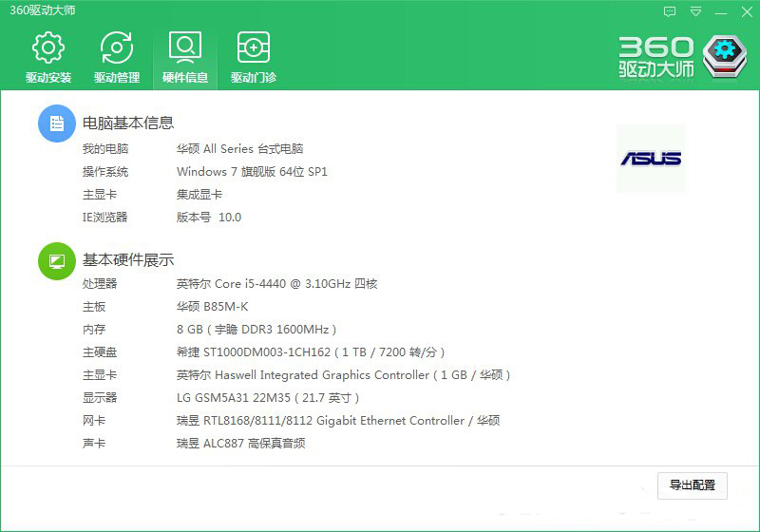
Task: Click the 瑞昱 ALC887 高保真音频 entry
Action: (x=241, y=444)
